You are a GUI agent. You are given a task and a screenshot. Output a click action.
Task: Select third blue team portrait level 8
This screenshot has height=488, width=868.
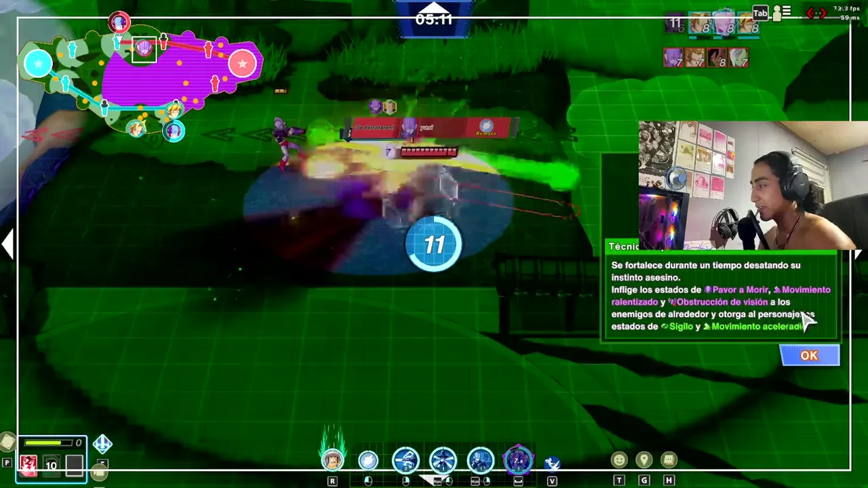tap(747, 23)
